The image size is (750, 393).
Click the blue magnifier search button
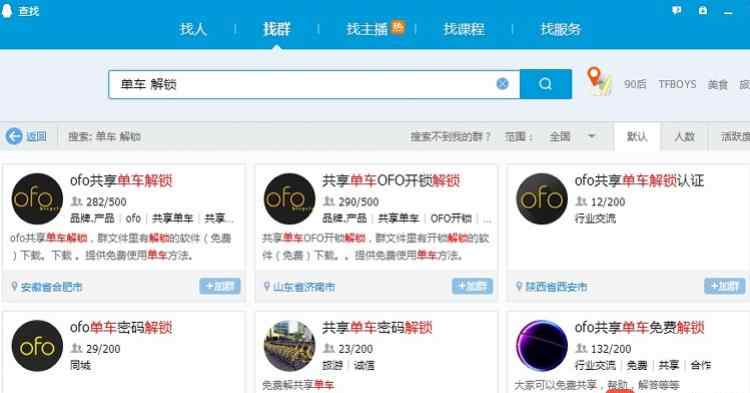545,84
